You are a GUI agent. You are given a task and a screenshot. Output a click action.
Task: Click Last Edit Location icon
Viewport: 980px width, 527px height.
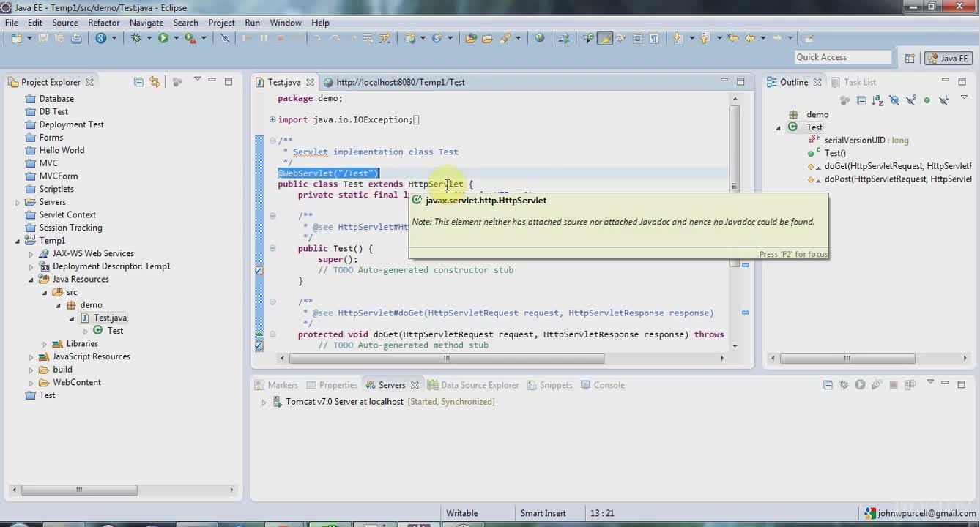[x=732, y=38]
